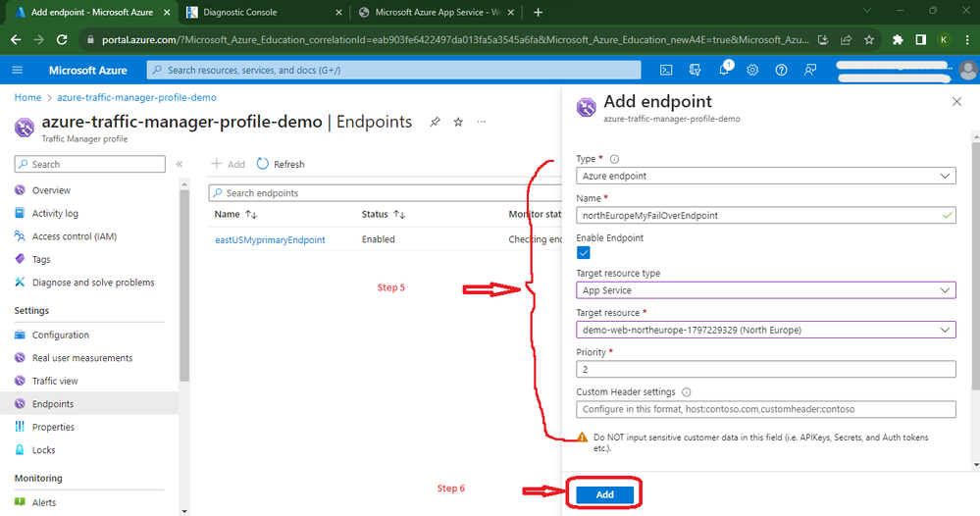Screen dimensions: 980x516
Task: Open the notifications bell
Action: click(724, 70)
